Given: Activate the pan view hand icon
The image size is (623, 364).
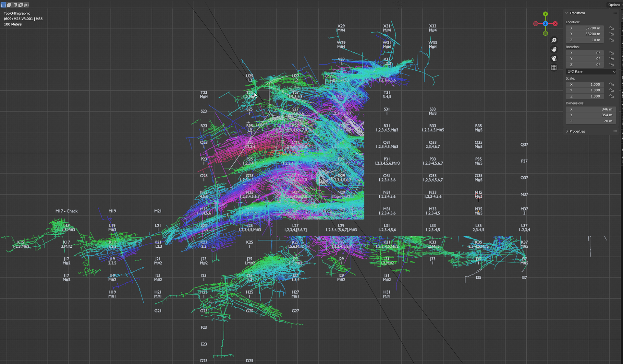Looking at the screenshot, I should click(554, 49).
